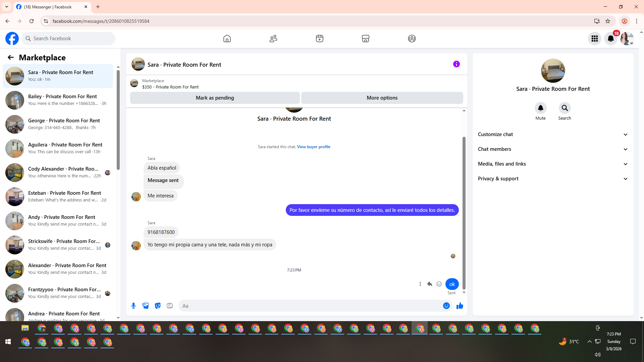Open the sticker picker icon
Viewport: 644px width, 362px height.
coord(158,306)
